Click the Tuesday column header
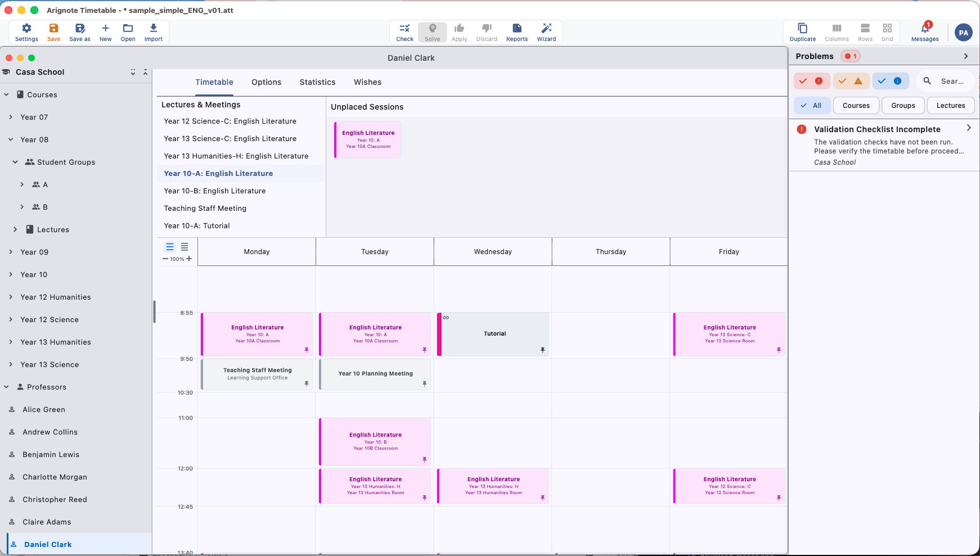Screen dimensions: 980x556 point(375,252)
